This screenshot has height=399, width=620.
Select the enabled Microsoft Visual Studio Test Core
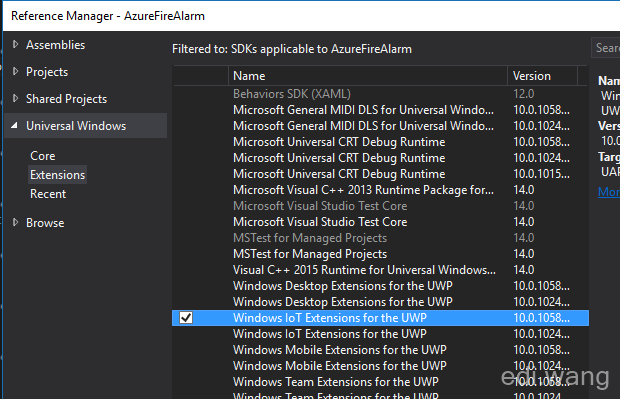point(380,222)
